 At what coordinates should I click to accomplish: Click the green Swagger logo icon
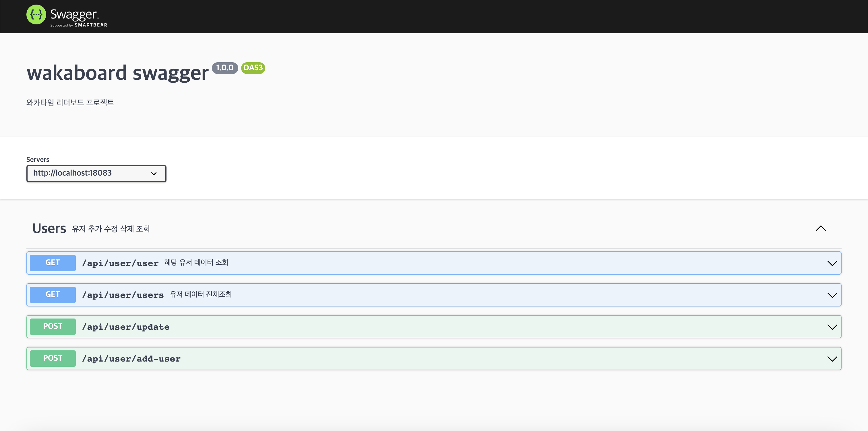(x=36, y=14)
